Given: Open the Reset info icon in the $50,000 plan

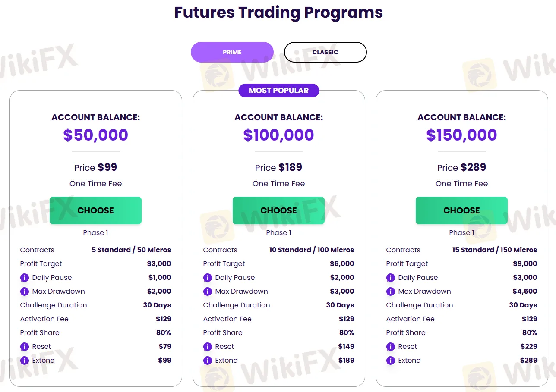Looking at the screenshot, I should (x=25, y=347).
